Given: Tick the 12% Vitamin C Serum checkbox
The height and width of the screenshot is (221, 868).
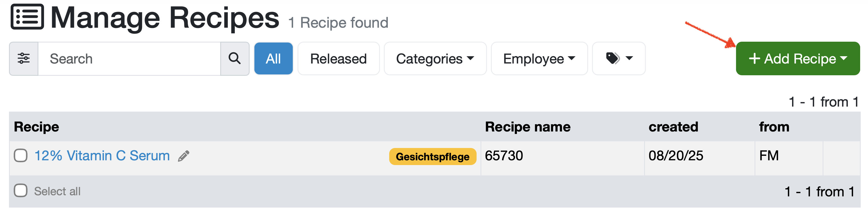Looking at the screenshot, I should pos(20,156).
